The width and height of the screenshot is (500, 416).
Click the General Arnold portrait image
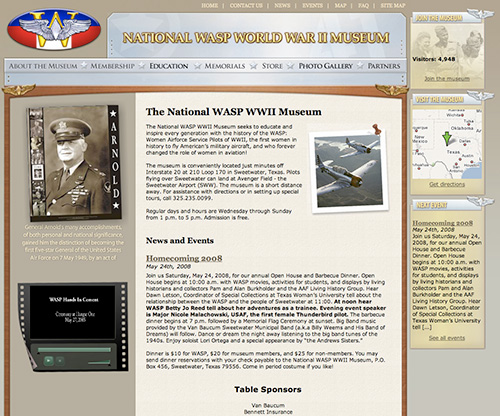click(x=74, y=163)
